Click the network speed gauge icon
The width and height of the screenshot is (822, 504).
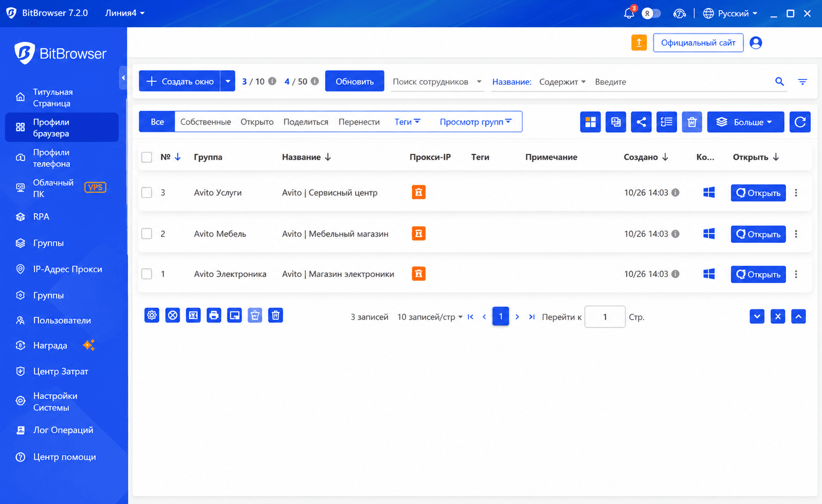(x=679, y=13)
